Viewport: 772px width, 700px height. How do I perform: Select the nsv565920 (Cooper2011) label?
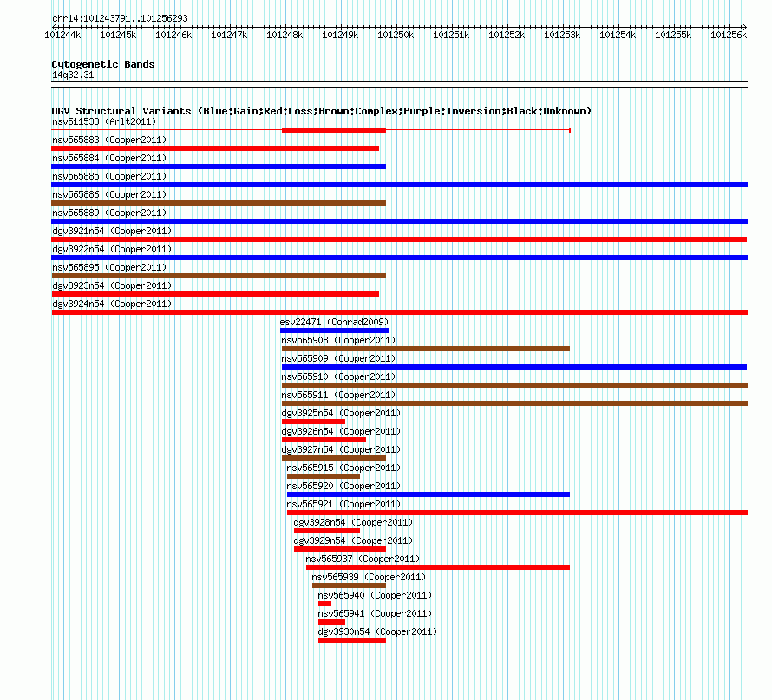343,486
